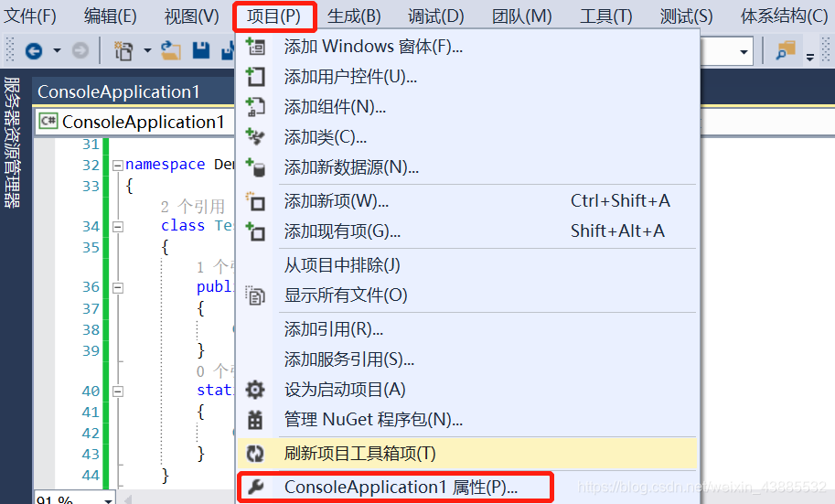
Task: Select 添加 Windows 窗体(F)... menu item
Action: 467,47
